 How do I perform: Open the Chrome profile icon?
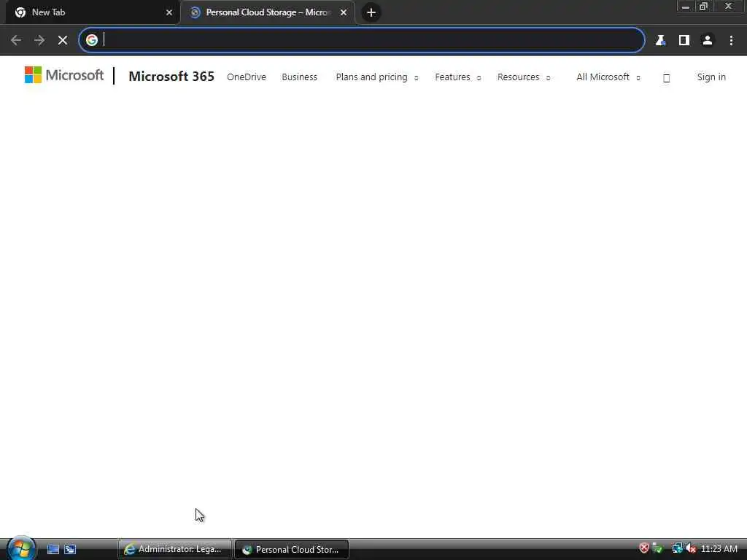708,41
